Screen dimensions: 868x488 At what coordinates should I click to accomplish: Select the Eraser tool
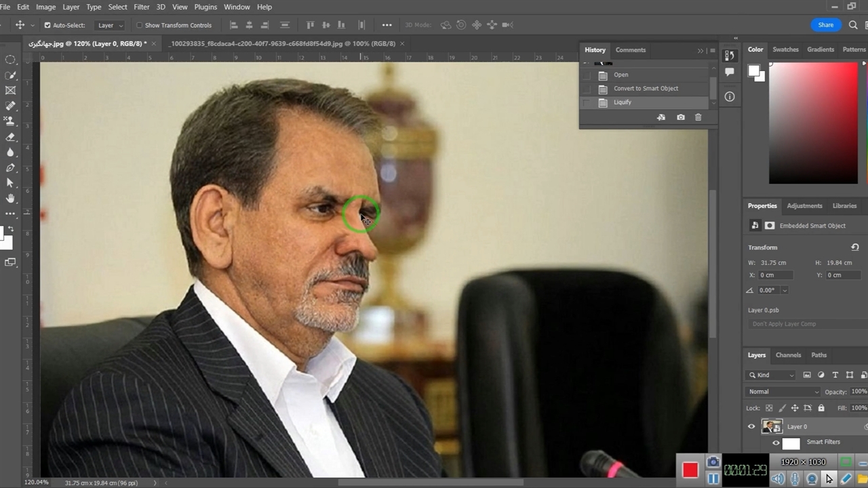[10, 136]
